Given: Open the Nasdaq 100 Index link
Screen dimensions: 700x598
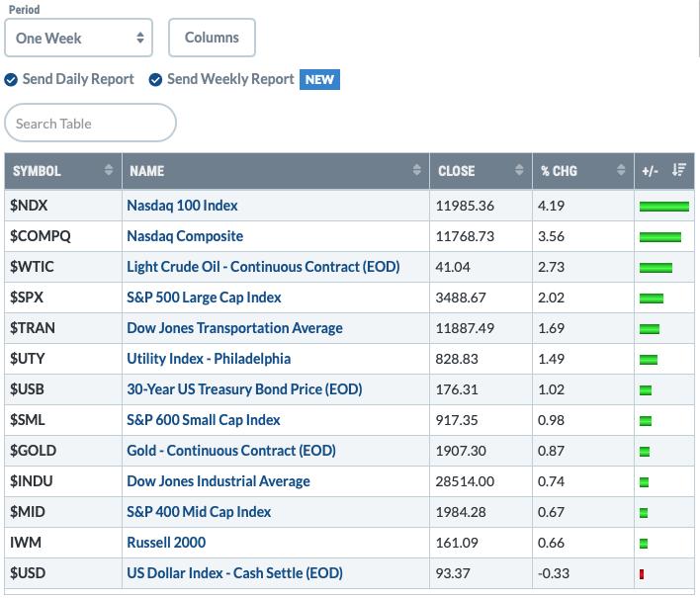Looking at the screenshot, I should click(182, 206).
